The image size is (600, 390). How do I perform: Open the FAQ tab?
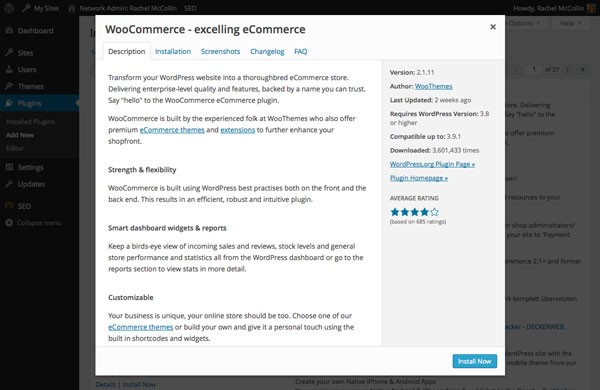pyautogui.click(x=300, y=51)
